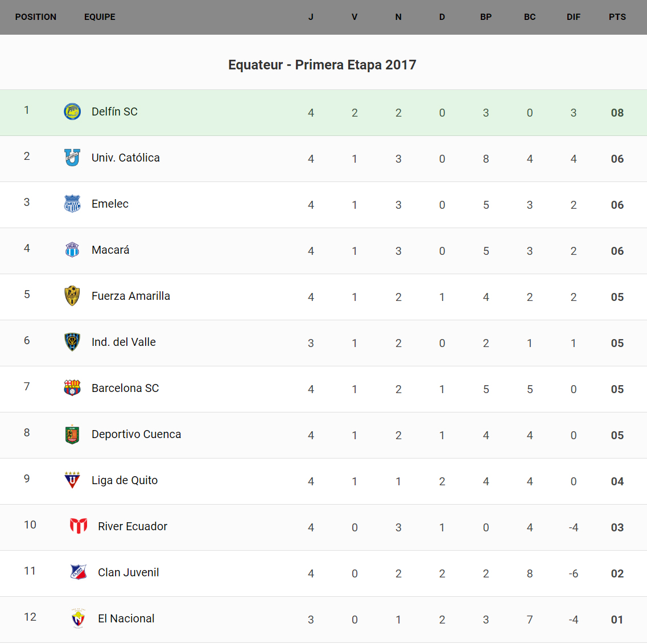This screenshot has height=644, width=647.
Task: Click the Univ. Católica team logo
Action: [72, 158]
